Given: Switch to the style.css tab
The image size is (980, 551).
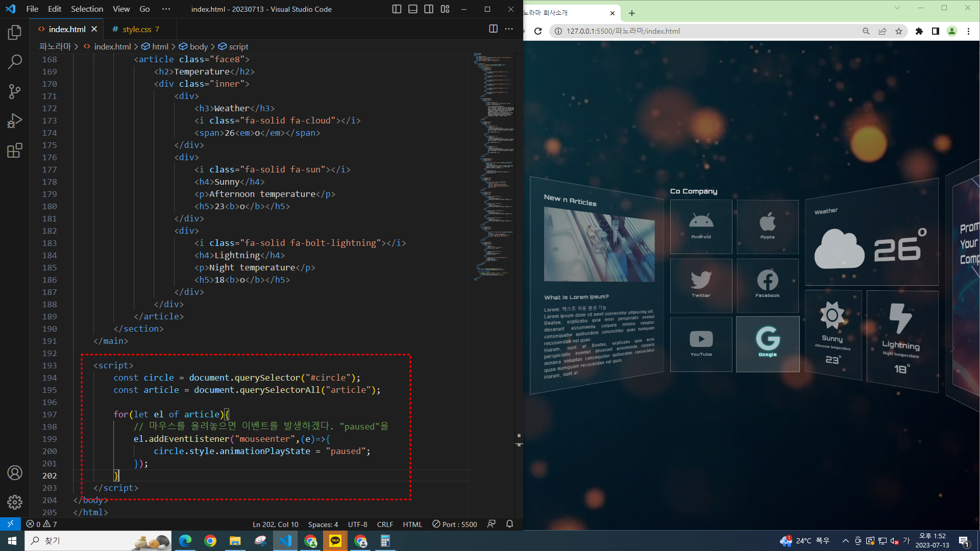Looking at the screenshot, I should (x=137, y=29).
